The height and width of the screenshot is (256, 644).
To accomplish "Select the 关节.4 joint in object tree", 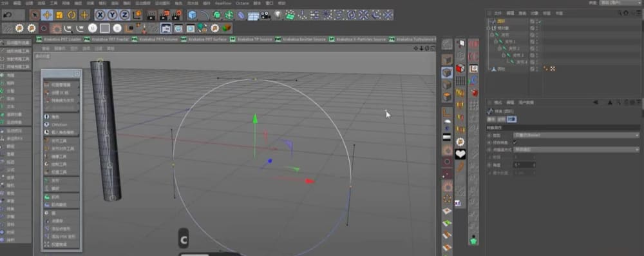I will coord(522,62).
